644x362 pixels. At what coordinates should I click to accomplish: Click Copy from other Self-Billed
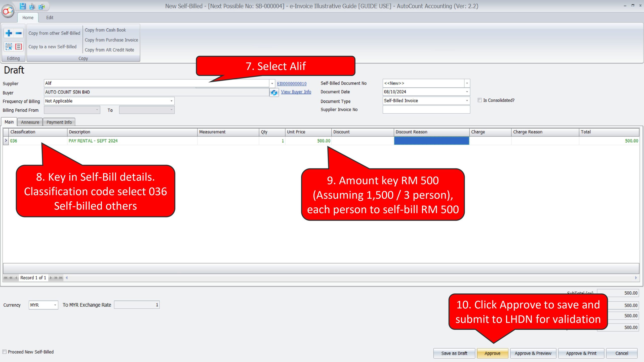[x=54, y=33]
